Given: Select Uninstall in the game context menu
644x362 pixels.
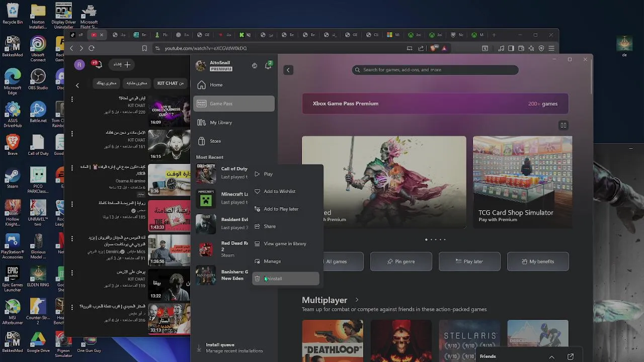Looking at the screenshot, I should [x=285, y=279].
